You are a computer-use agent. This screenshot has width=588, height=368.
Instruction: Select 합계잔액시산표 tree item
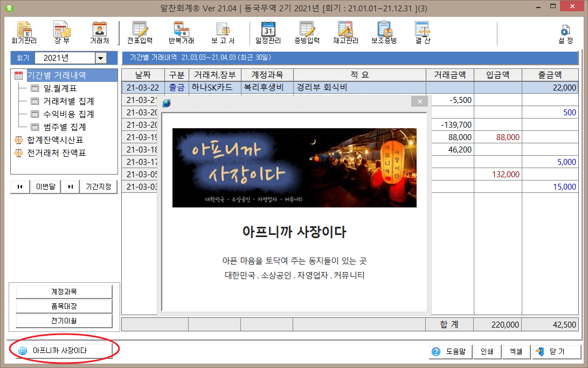55,140
